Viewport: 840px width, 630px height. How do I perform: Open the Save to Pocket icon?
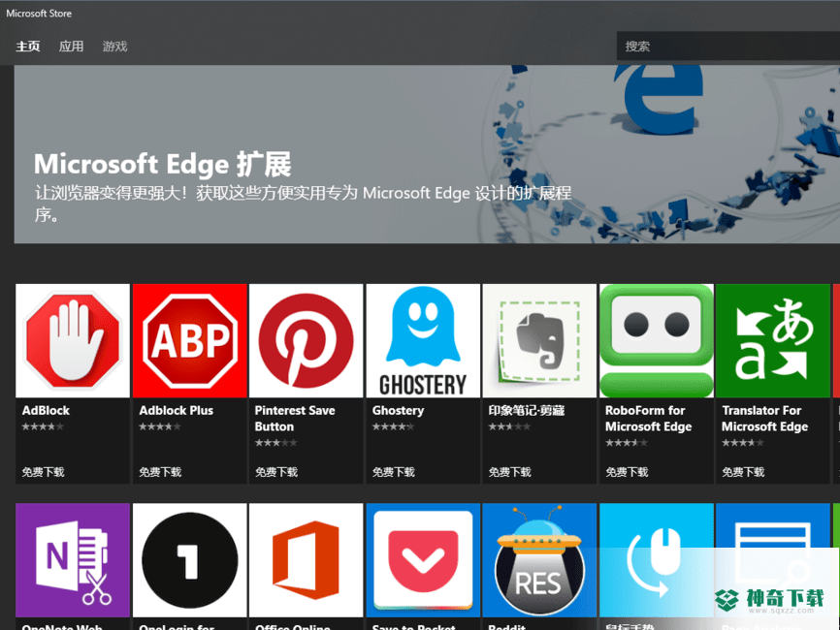tap(423, 560)
